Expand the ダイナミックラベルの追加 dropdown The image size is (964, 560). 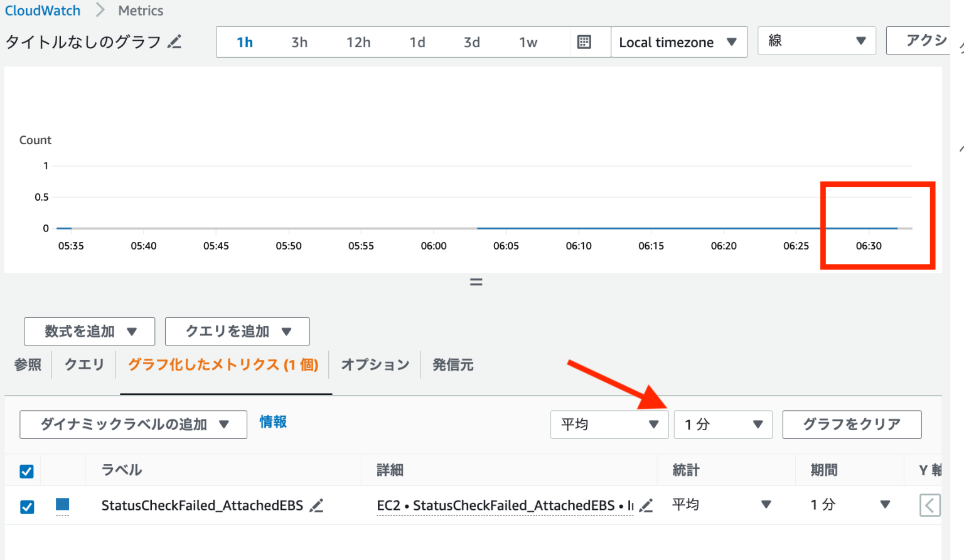click(132, 424)
